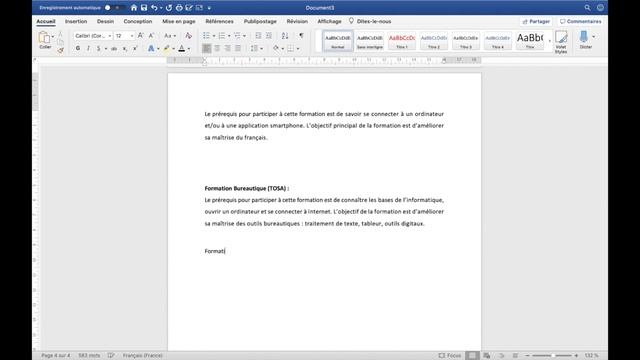
Task: Search the document with the magnifier icon
Action: pyautogui.click(x=587, y=8)
